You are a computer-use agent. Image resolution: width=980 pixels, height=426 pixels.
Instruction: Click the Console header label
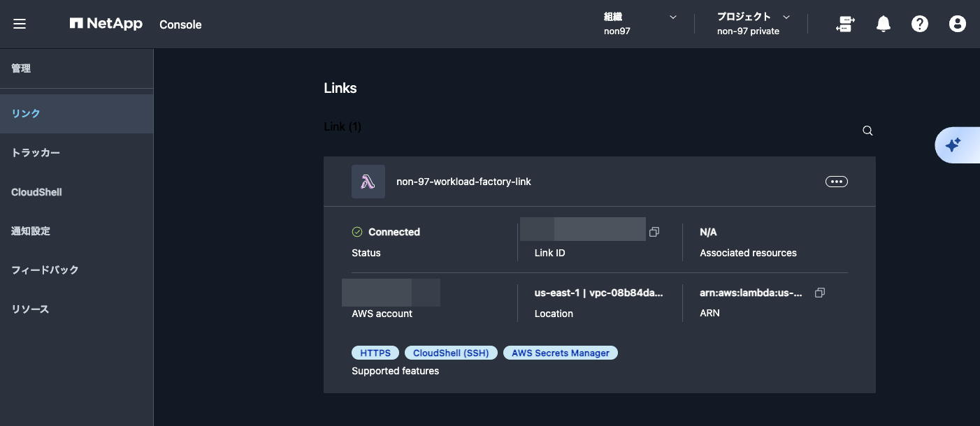(180, 24)
